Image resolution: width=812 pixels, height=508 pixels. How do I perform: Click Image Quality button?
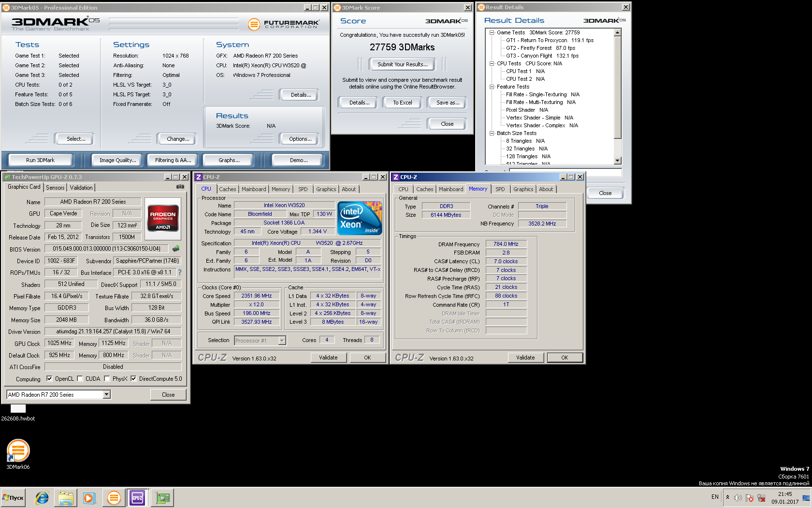coord(118,160)
